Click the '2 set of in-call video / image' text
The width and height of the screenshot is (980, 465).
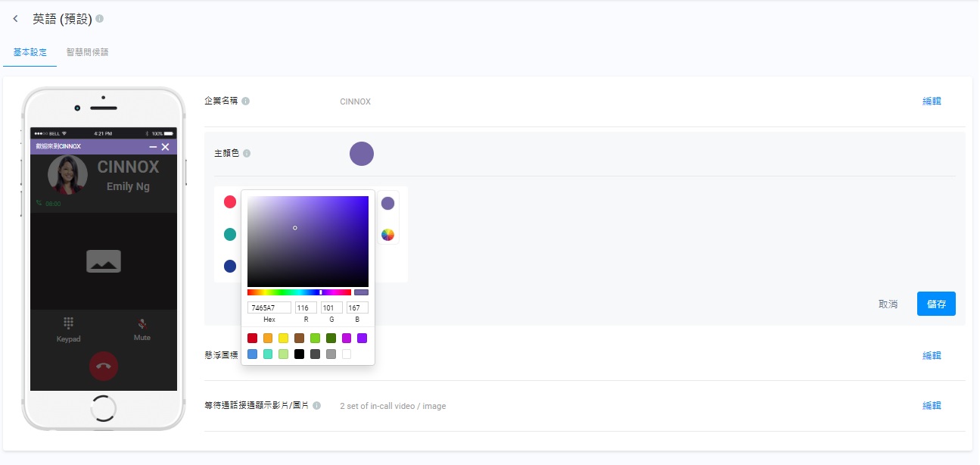(393, 407)
